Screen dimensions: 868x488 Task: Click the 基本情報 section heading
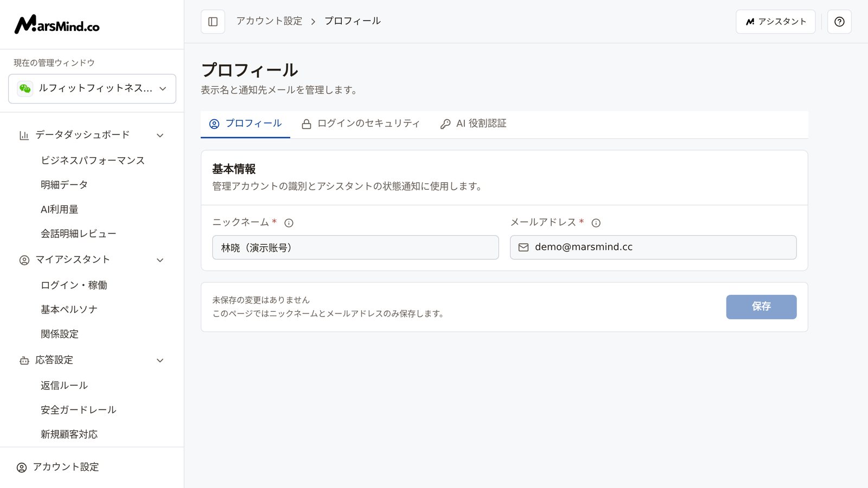click(234, 169)
